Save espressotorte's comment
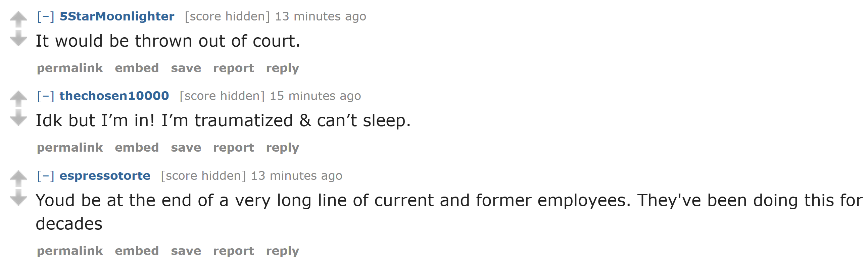868x264 pixels. coord(186,251)
